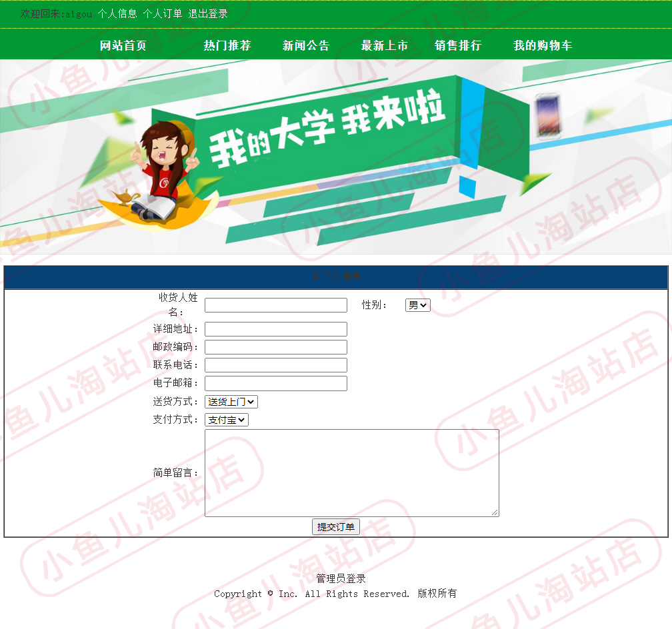The width and height of the screenshot is (672, 629).
Task: Focus the 电子邮箱 input field
Action: click(276, 384)
